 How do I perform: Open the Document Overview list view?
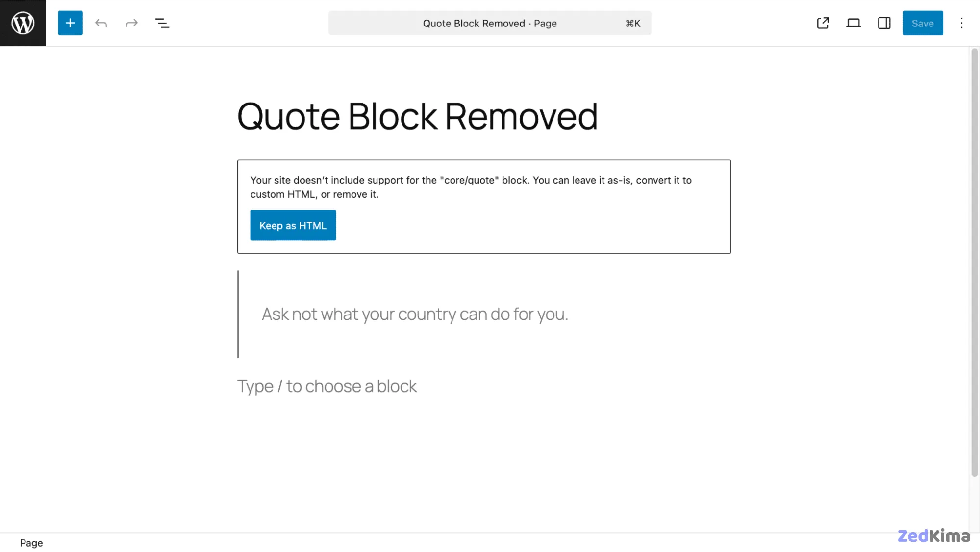(x=162, y=23)
